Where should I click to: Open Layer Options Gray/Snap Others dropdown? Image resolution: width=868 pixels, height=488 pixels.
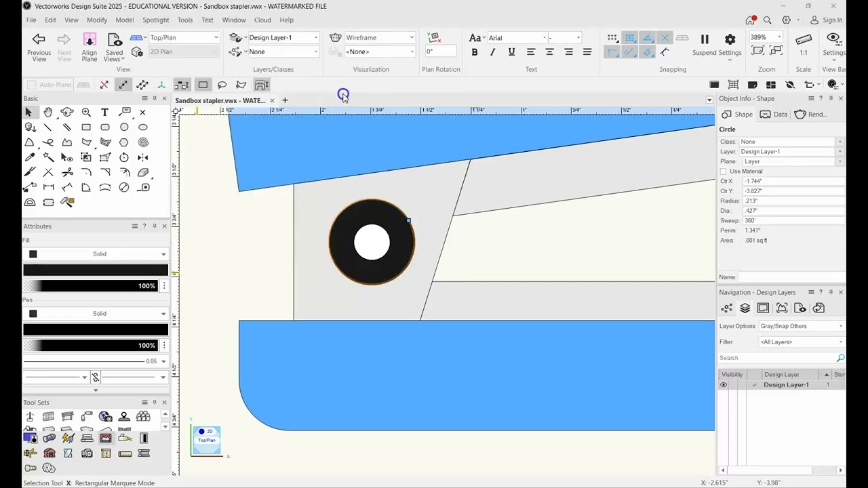[x=802, y=326]
